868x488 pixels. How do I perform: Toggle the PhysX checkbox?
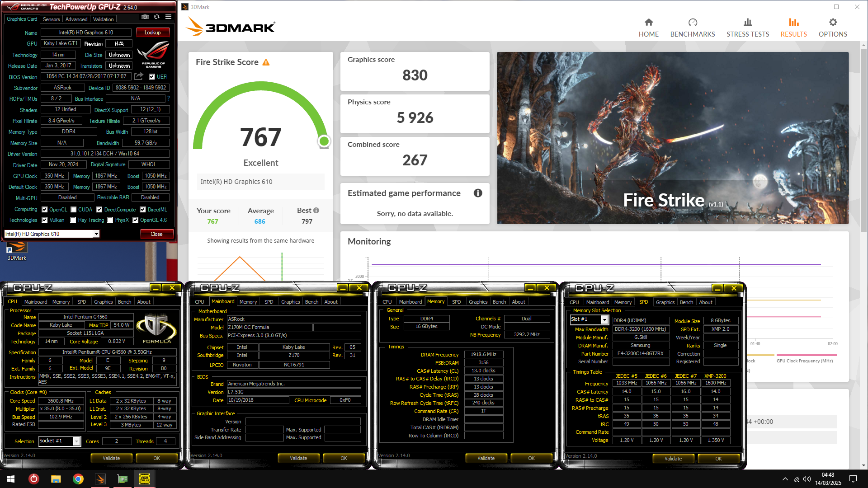(110, 220)
